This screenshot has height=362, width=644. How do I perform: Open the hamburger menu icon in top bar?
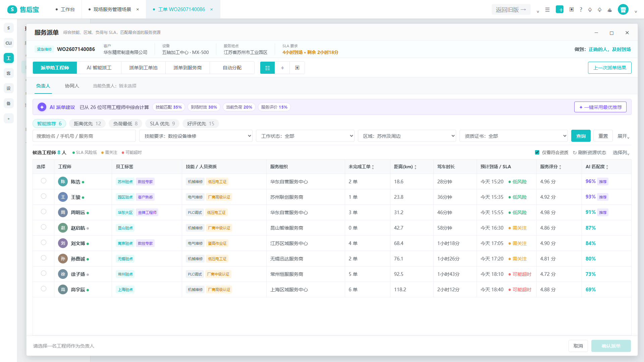[547, 10]
